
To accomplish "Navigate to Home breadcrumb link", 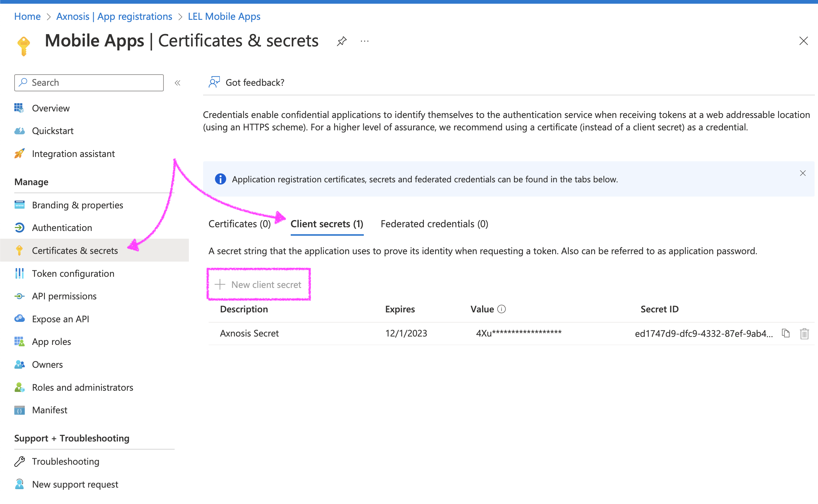I will (x=27, y=16).
